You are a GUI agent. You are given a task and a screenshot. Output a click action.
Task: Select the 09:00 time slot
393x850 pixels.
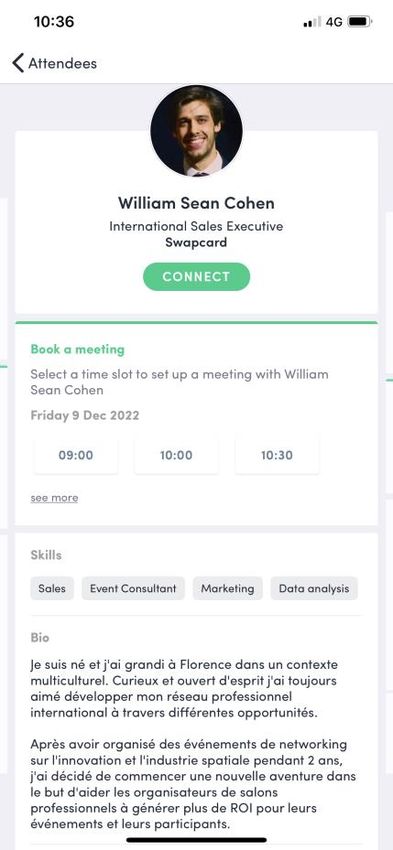[76, 455]
